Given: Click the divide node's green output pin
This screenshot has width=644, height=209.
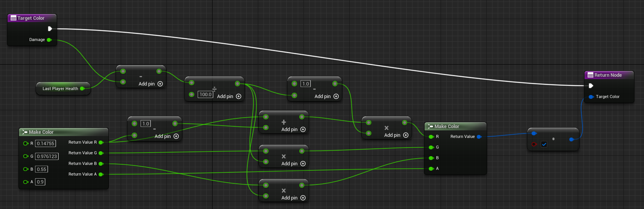Looking at the screenshot, I should tap(237, 83).
